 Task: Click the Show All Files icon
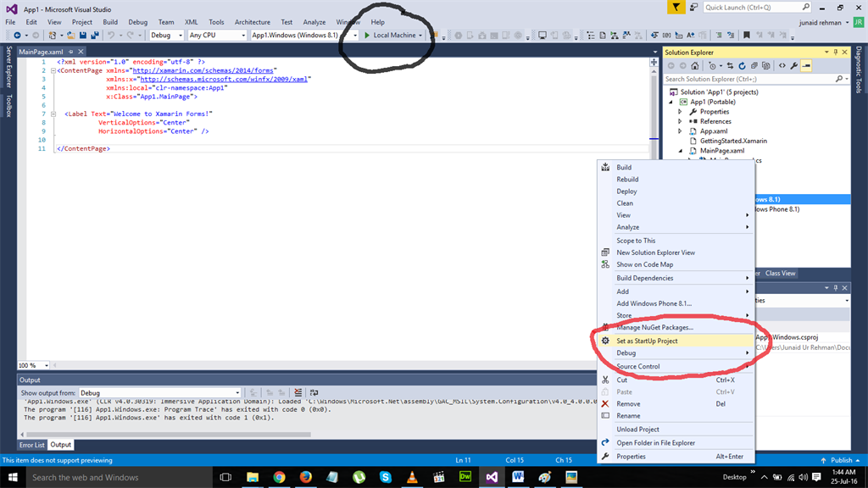point(766,66)
